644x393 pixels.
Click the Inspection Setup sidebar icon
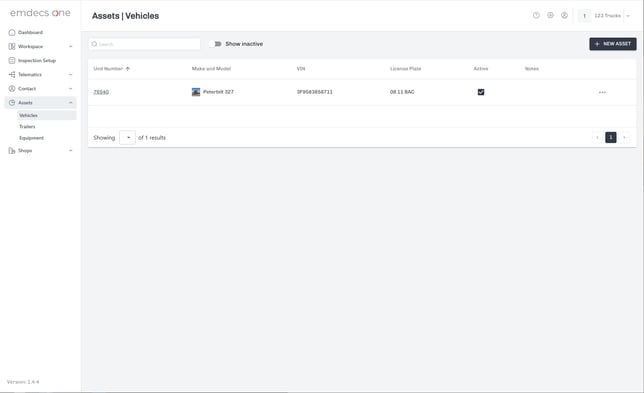(x=12, y=60)
